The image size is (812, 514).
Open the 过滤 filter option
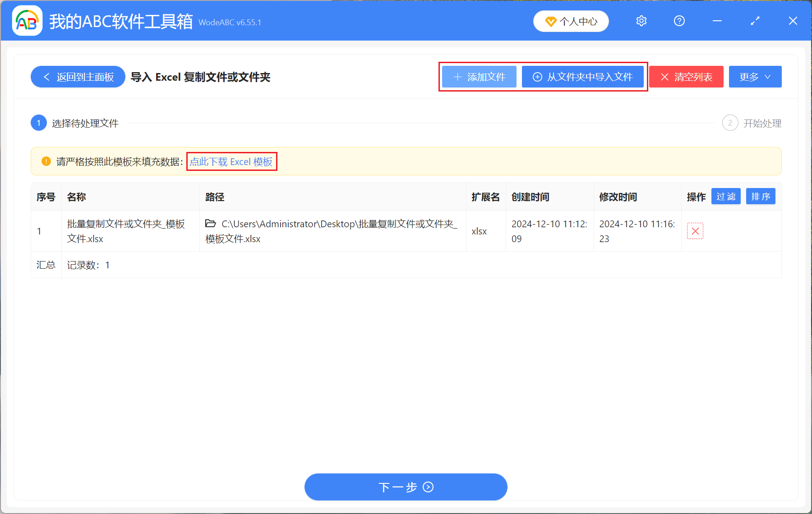[x=726, y=196]
